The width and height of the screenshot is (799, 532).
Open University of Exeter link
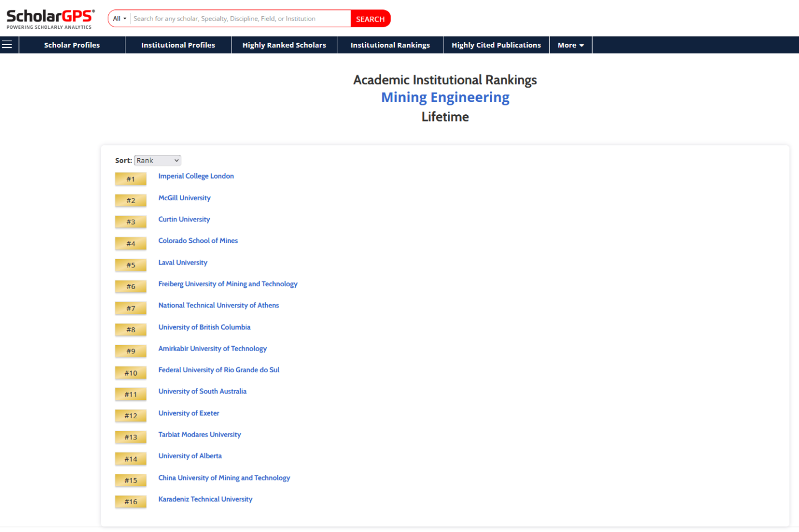pyautogui.click(x=189, y=413)
